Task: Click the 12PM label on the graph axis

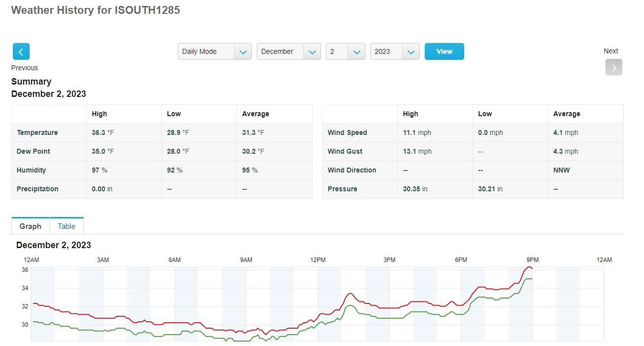Action: (318, 260)
